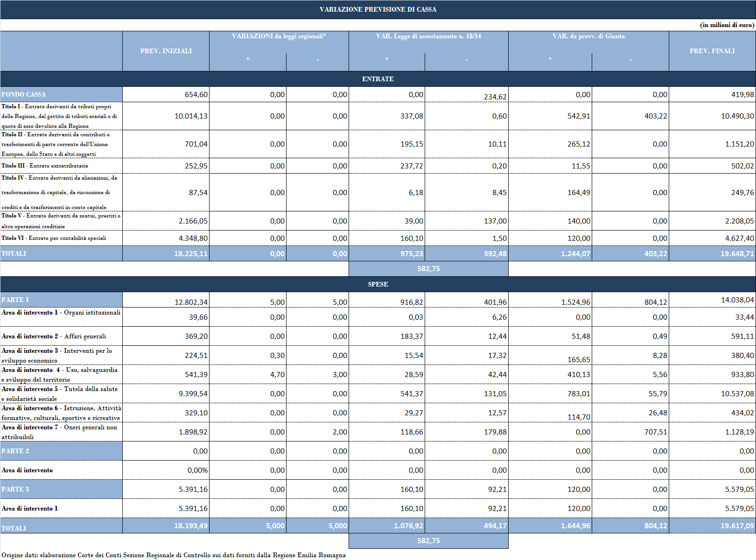Image resolution: width=756 pixels, height=560 pixels.
Task: Click Titolo II initial value 701,04
Action: (x=196, y=144)
